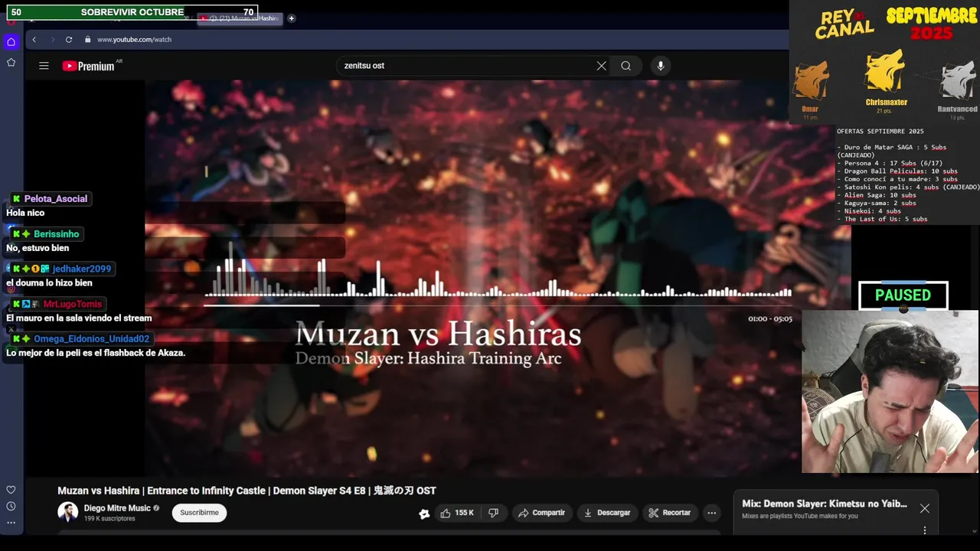Open a new browser tab
Image resolution: width=980 pixels, height=551 pixels.
[291, 18]
